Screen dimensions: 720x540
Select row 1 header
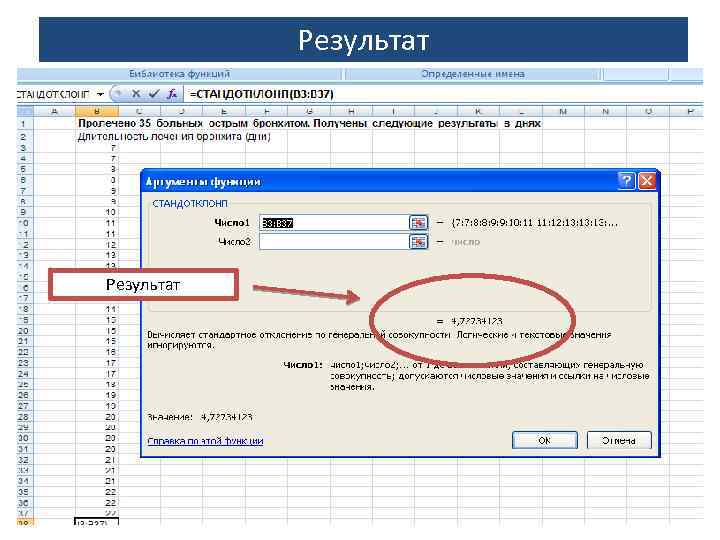click(x=23, y=124)
